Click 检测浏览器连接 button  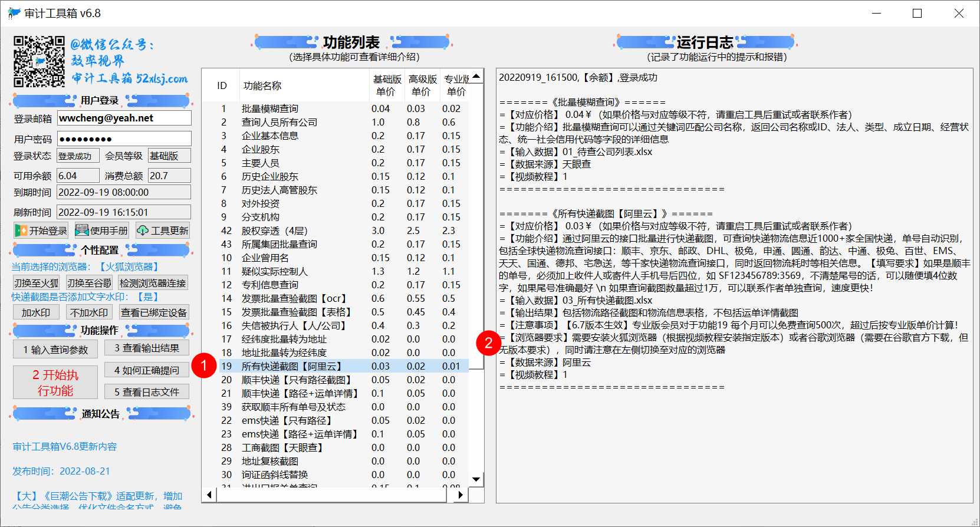coord(153,283)
